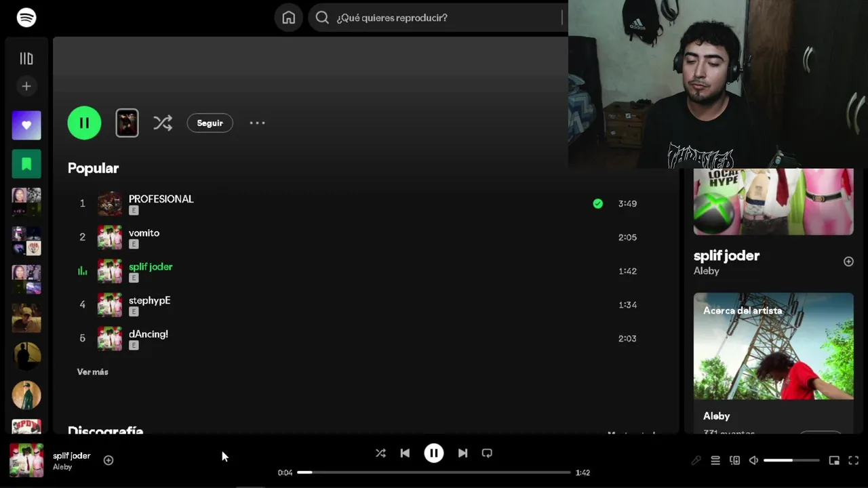
Task: Open the mini player
Action: [x=834, y=460]
